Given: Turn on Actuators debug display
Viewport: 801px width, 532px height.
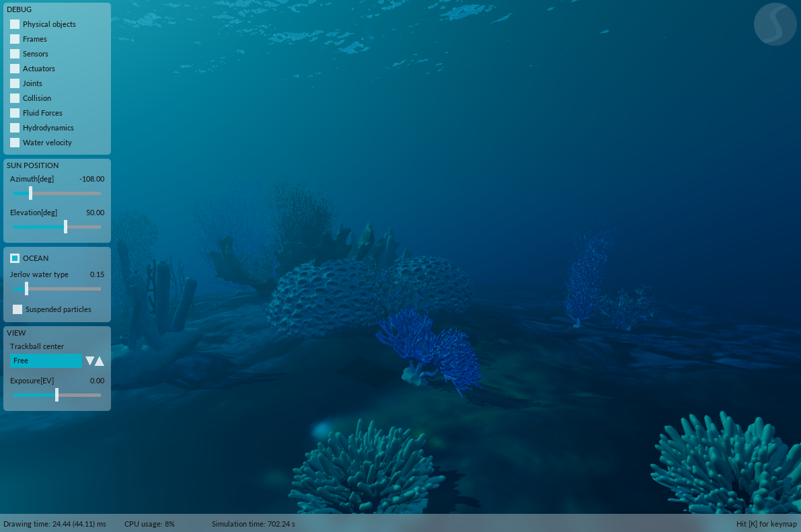Looking at the screenshot, I should pos(15,69).
